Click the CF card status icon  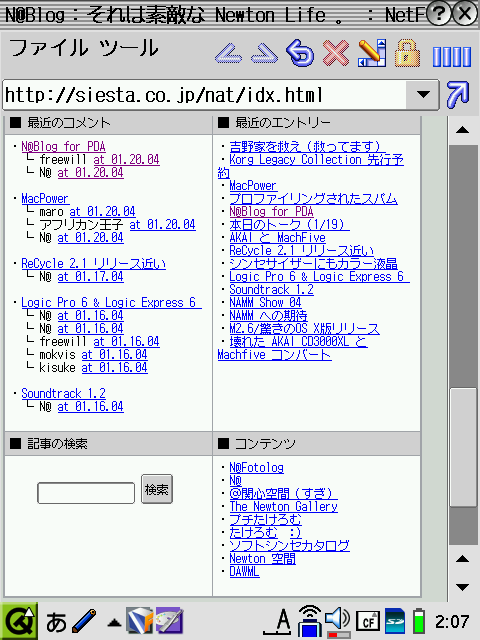[368, 622]
